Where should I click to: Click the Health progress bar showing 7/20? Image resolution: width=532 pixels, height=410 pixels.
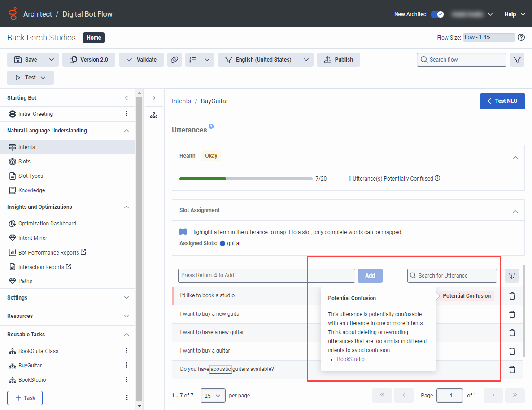coord(246,178)
